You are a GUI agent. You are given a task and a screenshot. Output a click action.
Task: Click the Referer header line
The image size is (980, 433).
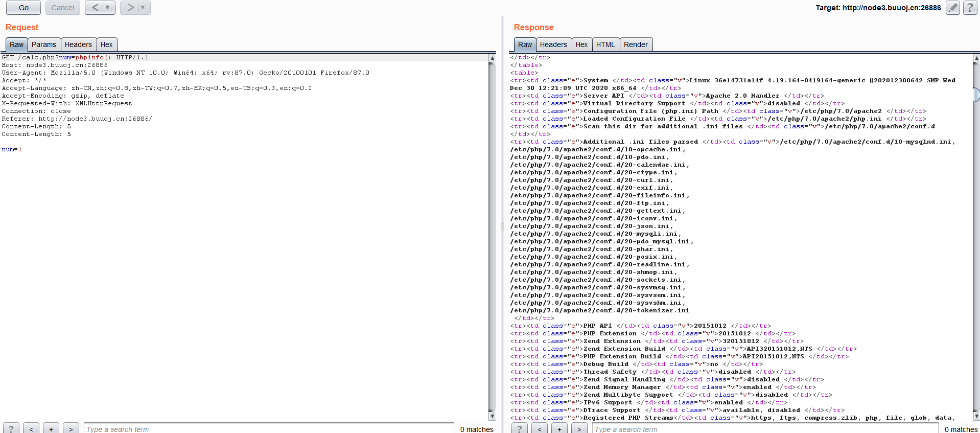77,119
